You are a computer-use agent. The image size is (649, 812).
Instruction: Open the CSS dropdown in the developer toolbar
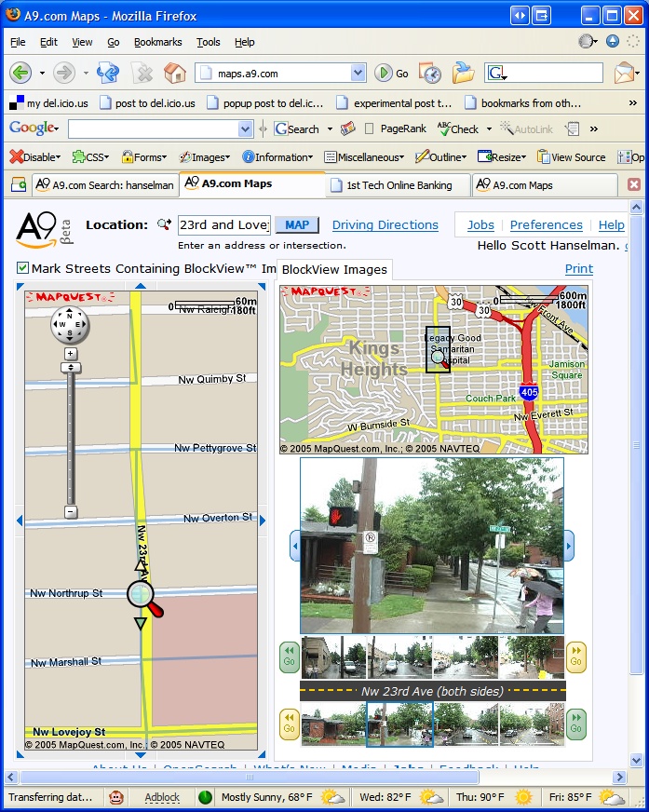[90, 157]
